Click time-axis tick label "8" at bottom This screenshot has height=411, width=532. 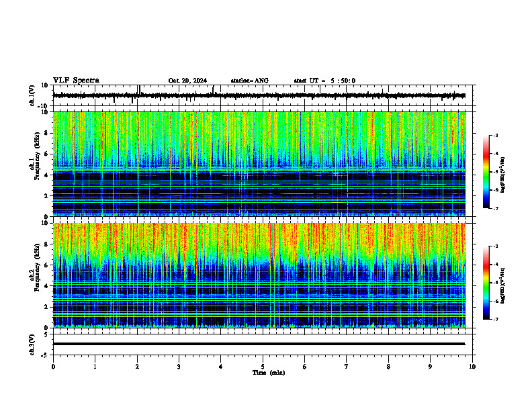tap(388, 367)
